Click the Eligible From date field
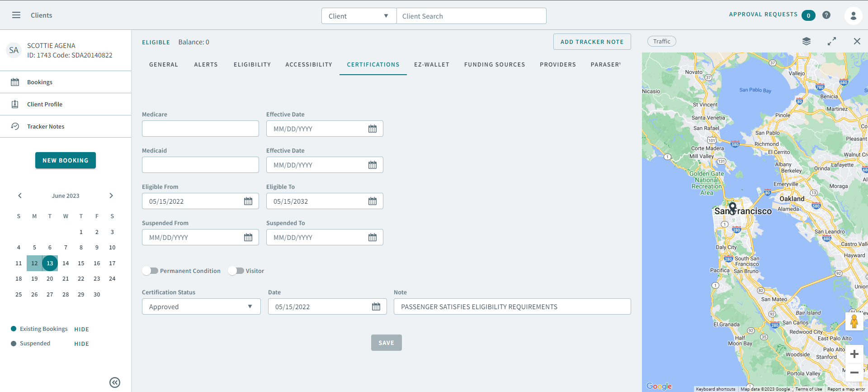This screenshot has height=392, width=868. [x=200, y=201]
